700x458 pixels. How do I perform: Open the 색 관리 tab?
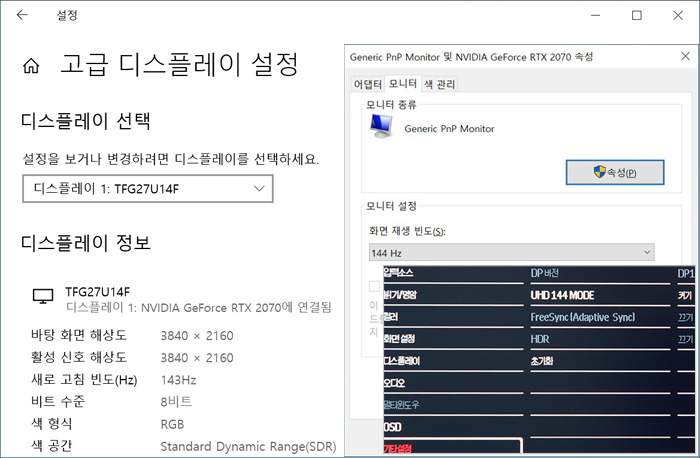pos(439,84)
